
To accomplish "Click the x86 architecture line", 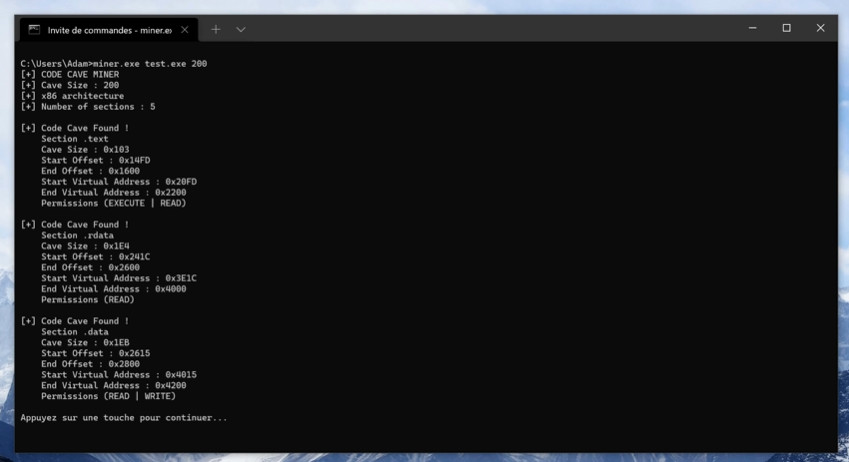I will [x=73, y=96].
